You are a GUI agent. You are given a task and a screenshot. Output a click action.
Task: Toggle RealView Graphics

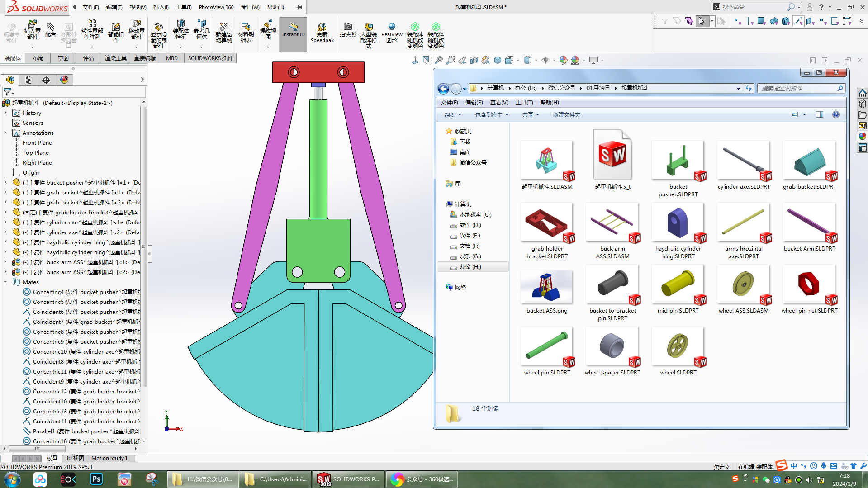click(392, 33)
